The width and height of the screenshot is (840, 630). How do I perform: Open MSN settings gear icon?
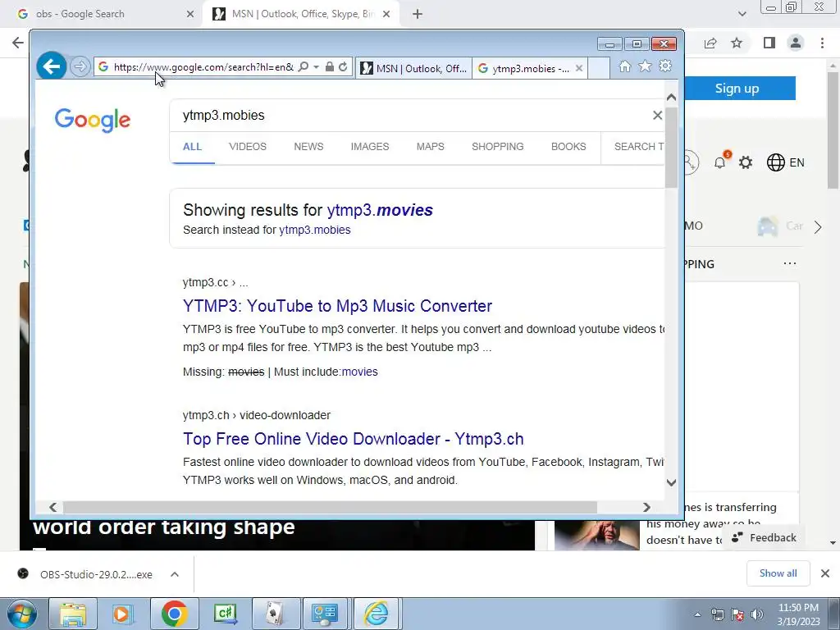coord(746,162)
